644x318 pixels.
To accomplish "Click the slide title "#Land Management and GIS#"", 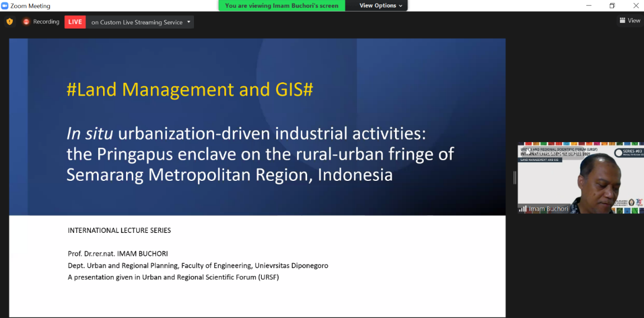I will (189, 90).
